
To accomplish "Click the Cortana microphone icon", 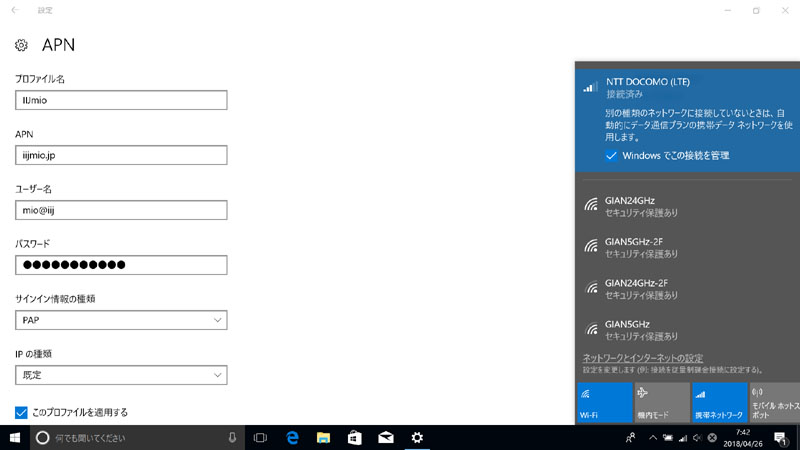I will tap(232, 438).
